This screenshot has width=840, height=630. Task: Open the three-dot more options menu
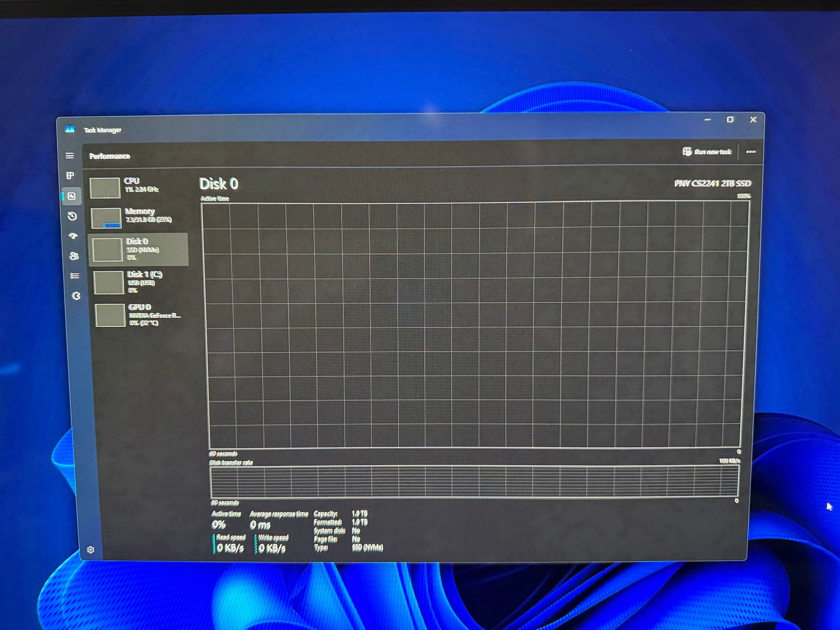tap(751, 152)
